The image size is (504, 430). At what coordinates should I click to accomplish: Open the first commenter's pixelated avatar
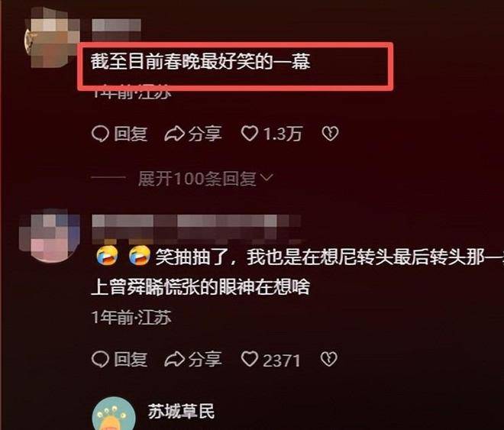pyautogui.click(x=53, y=38)
